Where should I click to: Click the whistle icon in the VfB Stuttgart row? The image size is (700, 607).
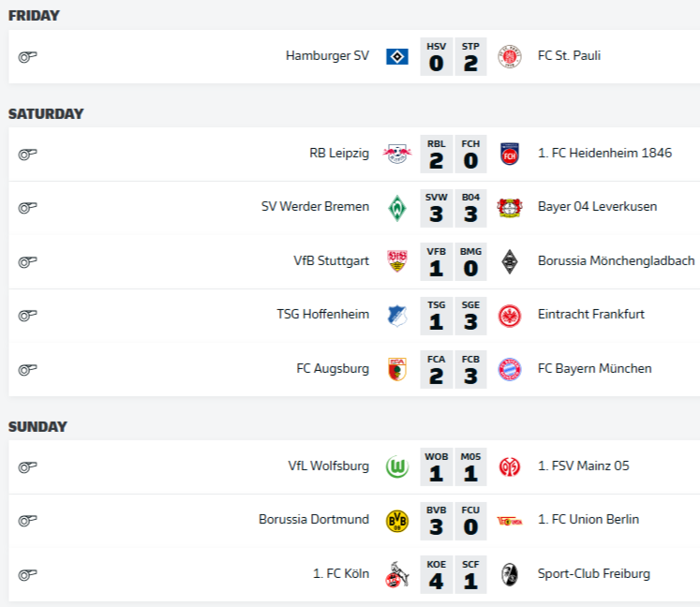click(x=27, y=261)
